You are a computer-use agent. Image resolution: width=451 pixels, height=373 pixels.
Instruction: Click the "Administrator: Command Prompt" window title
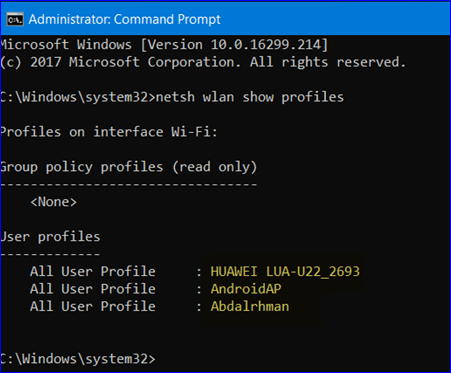tap(124, 19)
